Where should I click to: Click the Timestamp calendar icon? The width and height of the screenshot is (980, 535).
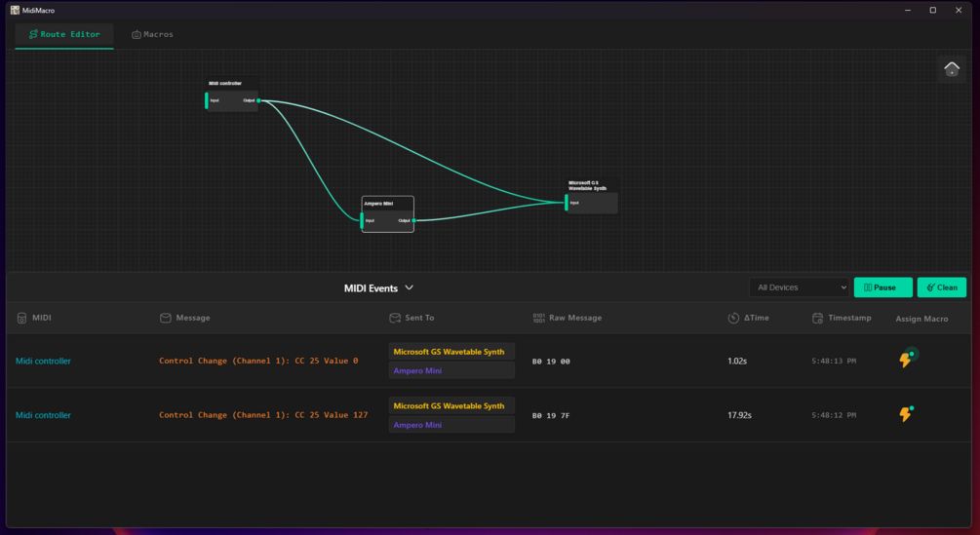pyautogui.click(x=817, y=318)
